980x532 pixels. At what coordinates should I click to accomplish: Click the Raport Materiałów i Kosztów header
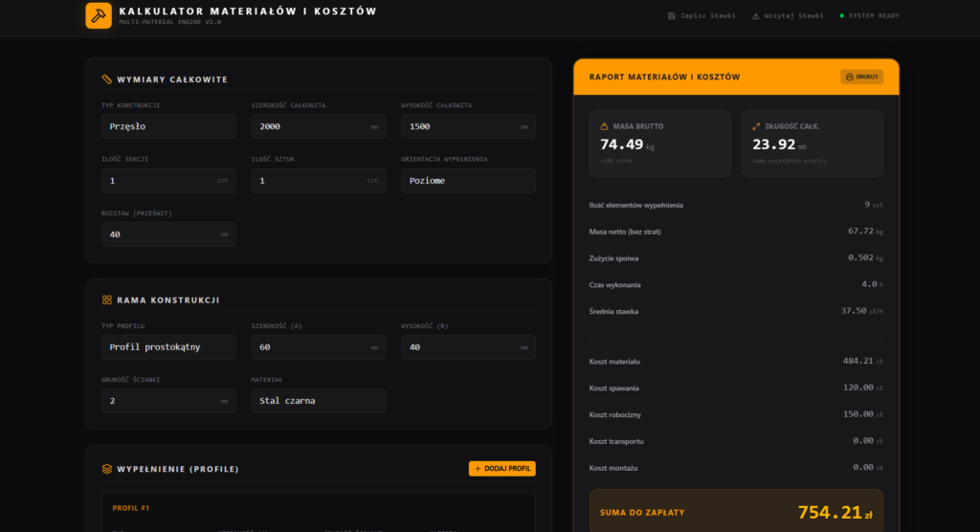coord(664,77)
